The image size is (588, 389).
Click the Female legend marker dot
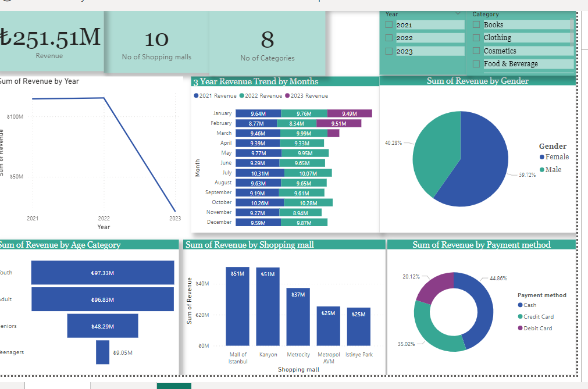click(542, 157)
